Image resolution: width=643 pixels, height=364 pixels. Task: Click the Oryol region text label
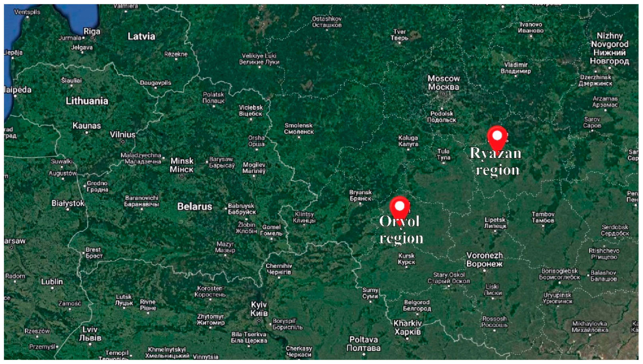(x=401, y=229)
